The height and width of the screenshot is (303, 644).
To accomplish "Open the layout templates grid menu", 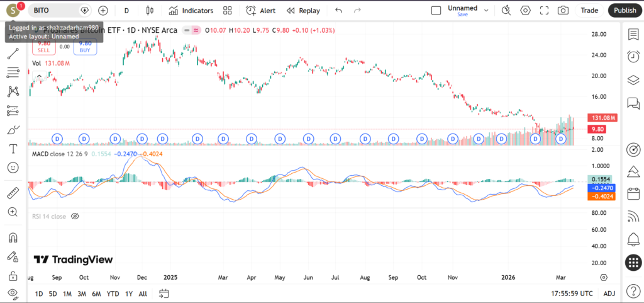I will (x=228, y=11).
